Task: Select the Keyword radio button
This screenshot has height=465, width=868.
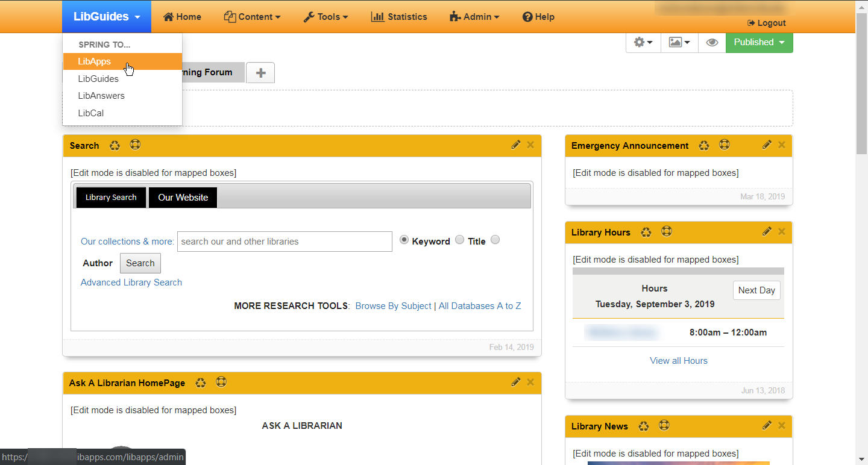Action: tap(404, 240)
